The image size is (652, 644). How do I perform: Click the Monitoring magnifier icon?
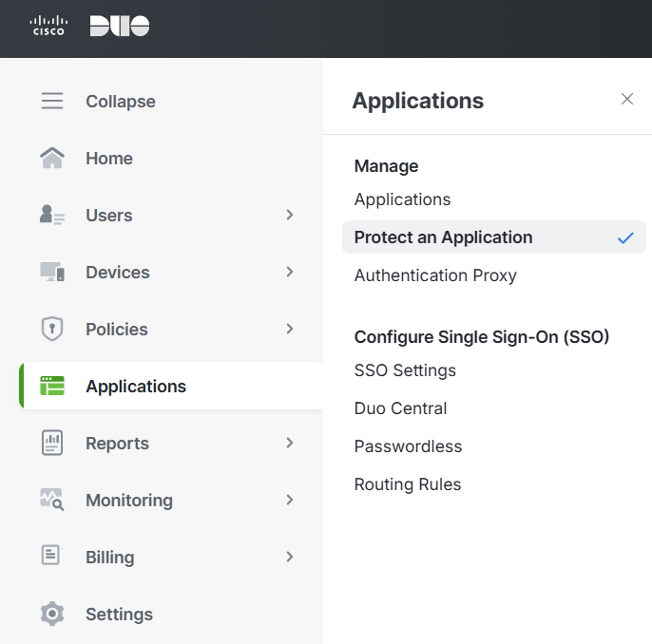tap(52, 500)
